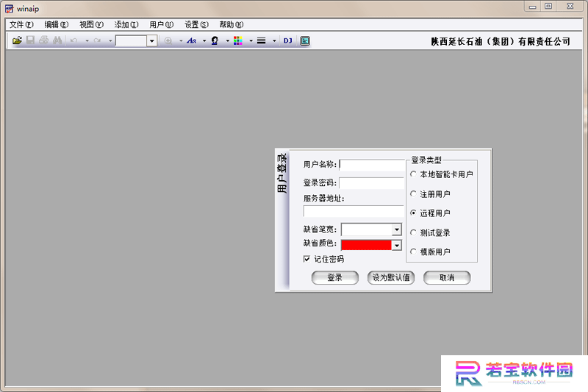588x392 pixels.
Task: Click the teal panel icon after DJ
Action: click(305, 40)
